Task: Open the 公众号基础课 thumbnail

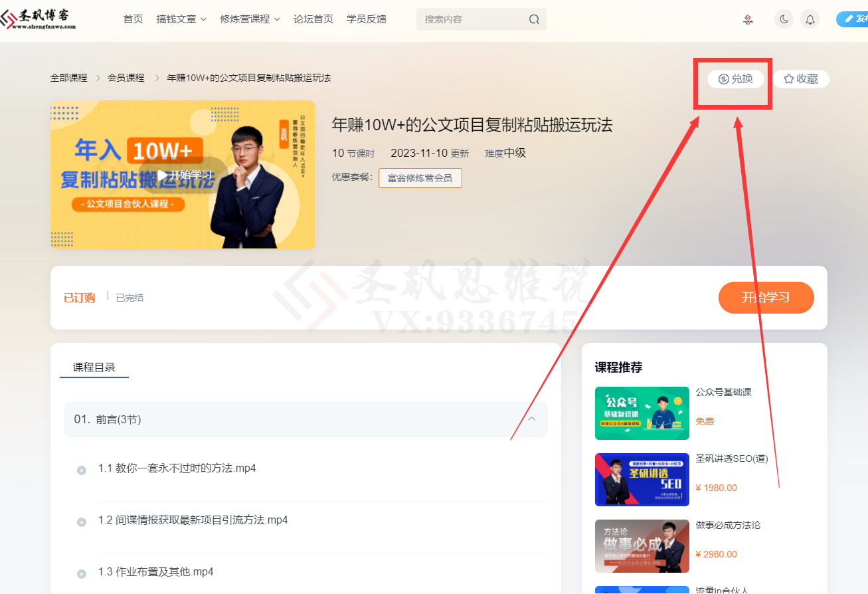Action: 642,413
